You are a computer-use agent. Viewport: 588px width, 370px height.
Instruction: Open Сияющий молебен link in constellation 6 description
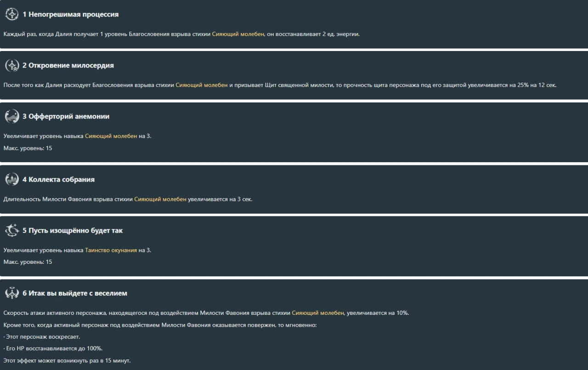(x=318, y=313)
